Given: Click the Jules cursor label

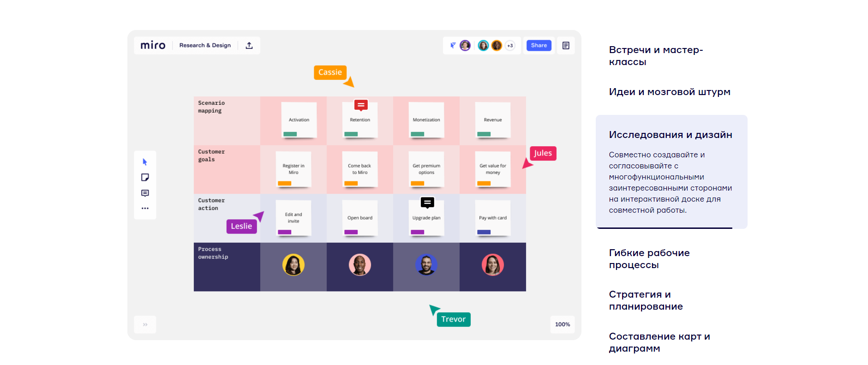Looking at the screenshot, I should coord(543,153).
